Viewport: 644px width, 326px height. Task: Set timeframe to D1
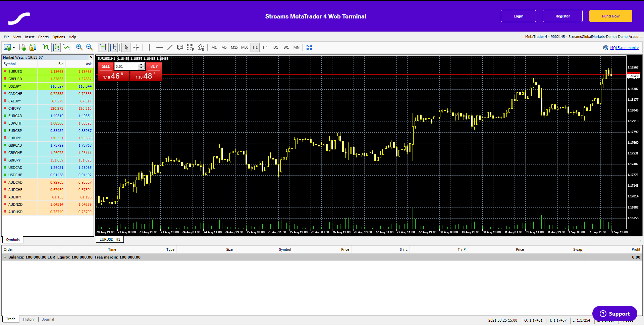276,47
